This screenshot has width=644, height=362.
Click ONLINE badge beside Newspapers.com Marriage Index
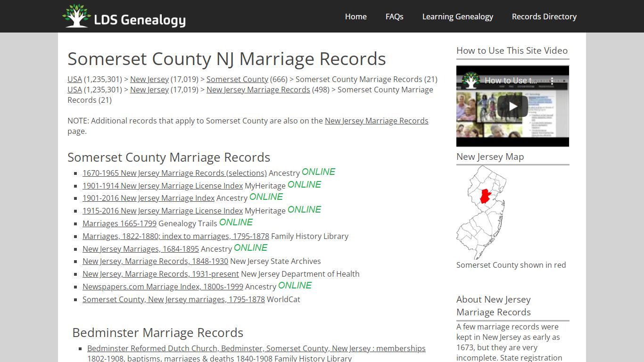coord(295,286)
